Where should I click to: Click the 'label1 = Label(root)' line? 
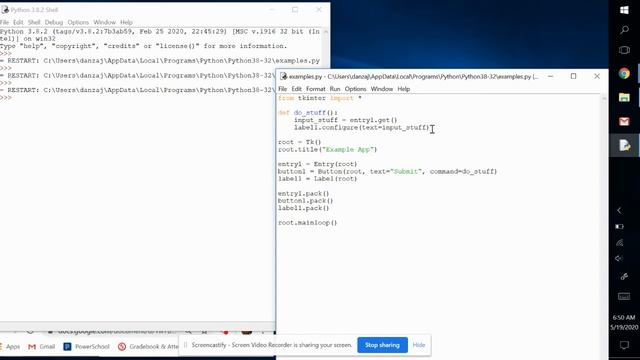318,179
